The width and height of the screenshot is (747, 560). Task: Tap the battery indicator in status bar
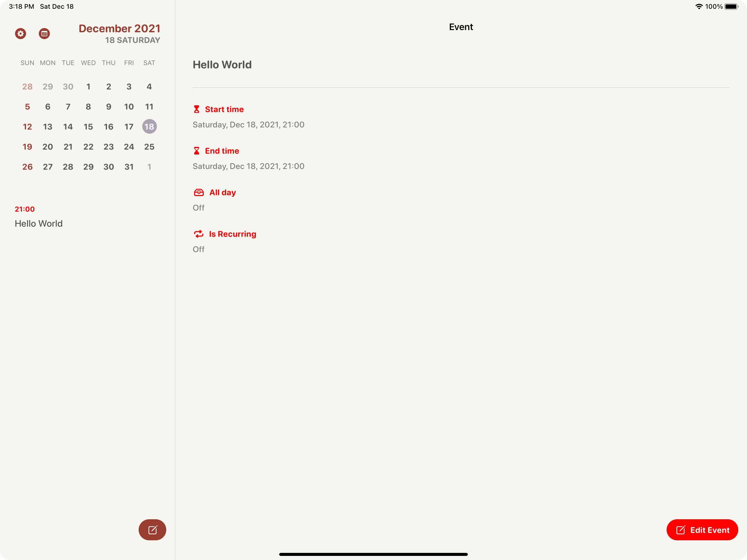point(731,6)
